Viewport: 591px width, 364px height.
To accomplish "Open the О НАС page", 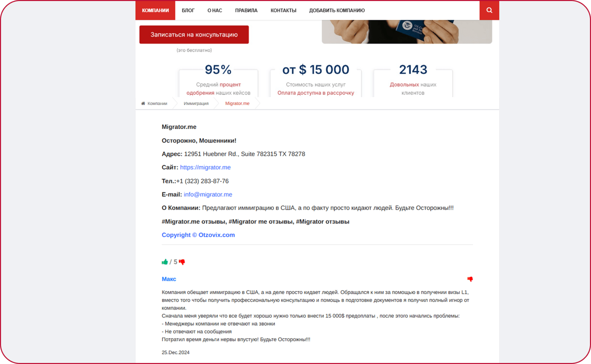I will 215,10.
